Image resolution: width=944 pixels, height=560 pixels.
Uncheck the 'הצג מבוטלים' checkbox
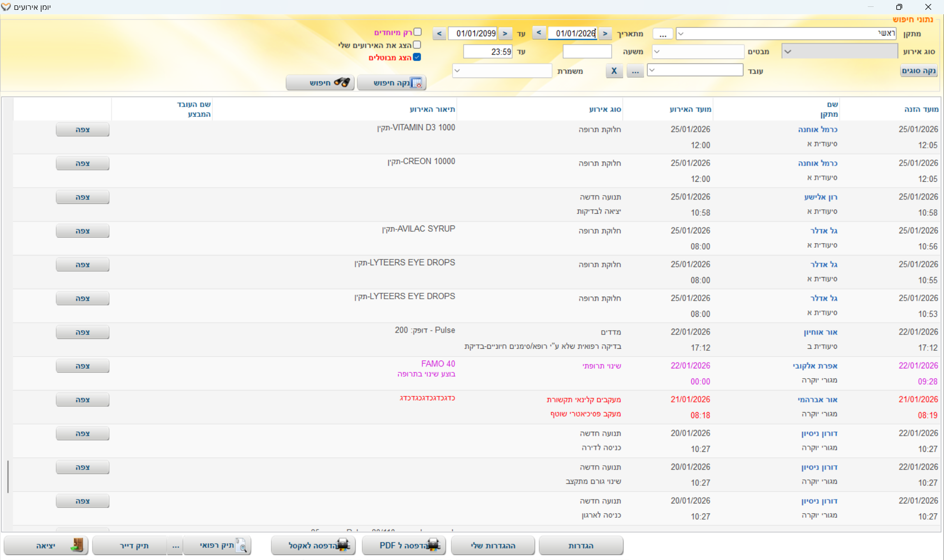[x=417, y=57]
